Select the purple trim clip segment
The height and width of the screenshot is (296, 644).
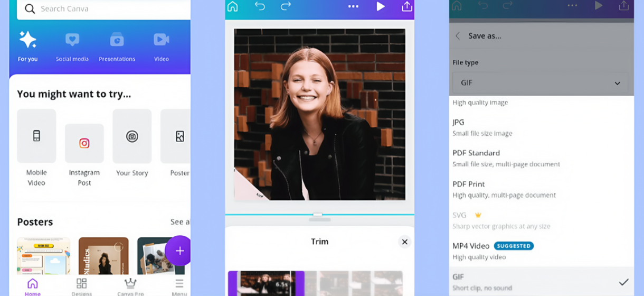266,283
